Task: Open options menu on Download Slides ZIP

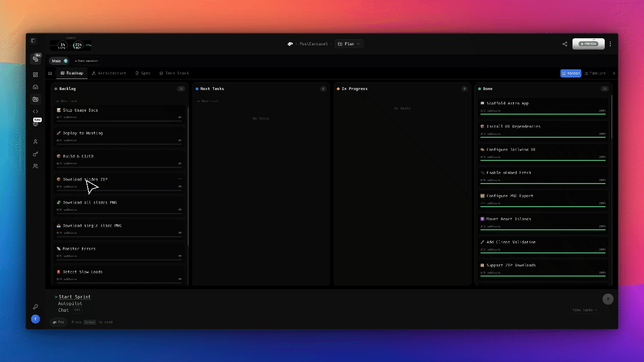Action: (180, 178)
